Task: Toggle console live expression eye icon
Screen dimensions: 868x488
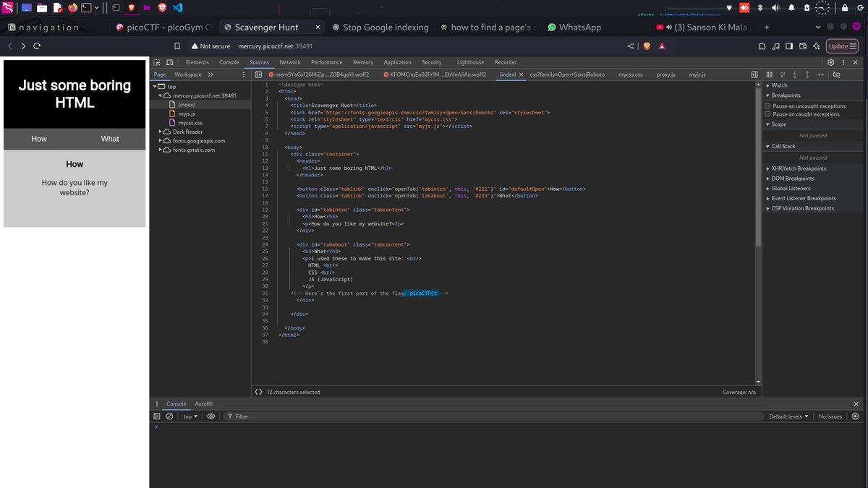Action: [211, 416]
